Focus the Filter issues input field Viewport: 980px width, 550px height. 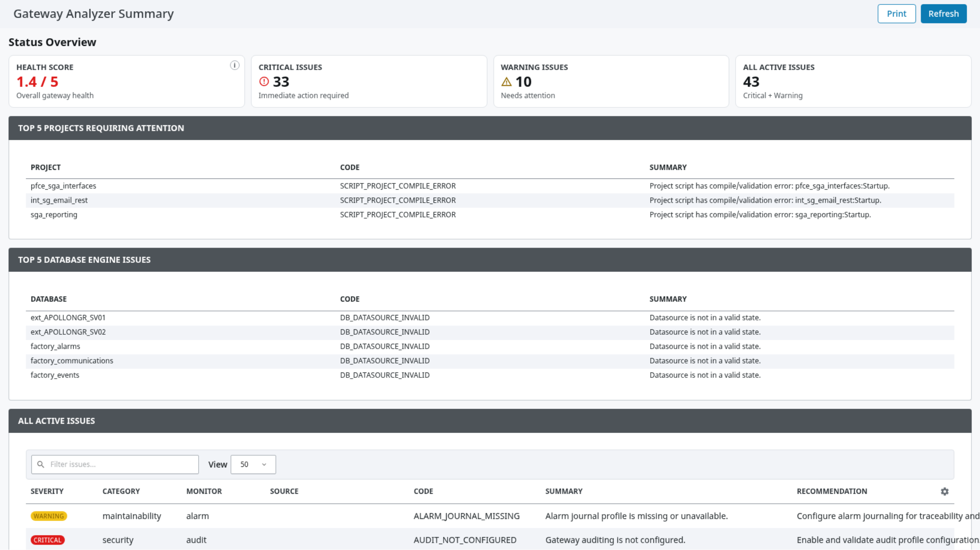[x=115, y=464]
